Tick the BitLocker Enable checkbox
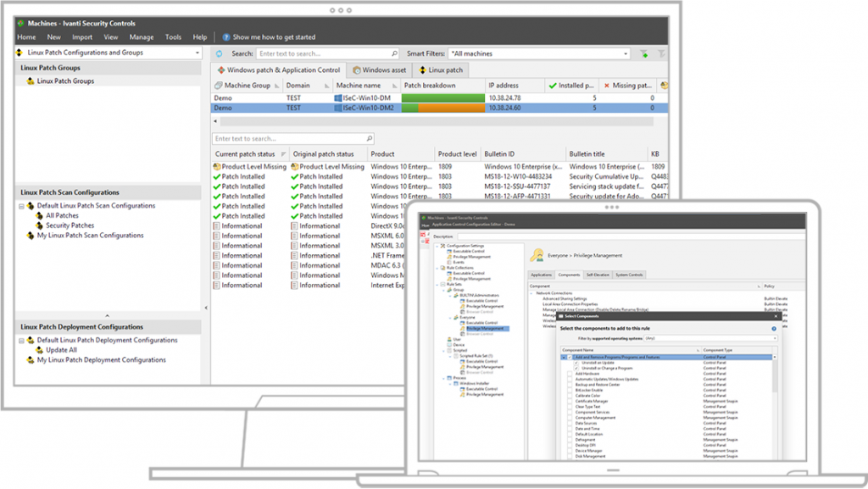Screen dimensions: 868x489 click(x=570, y=390)
